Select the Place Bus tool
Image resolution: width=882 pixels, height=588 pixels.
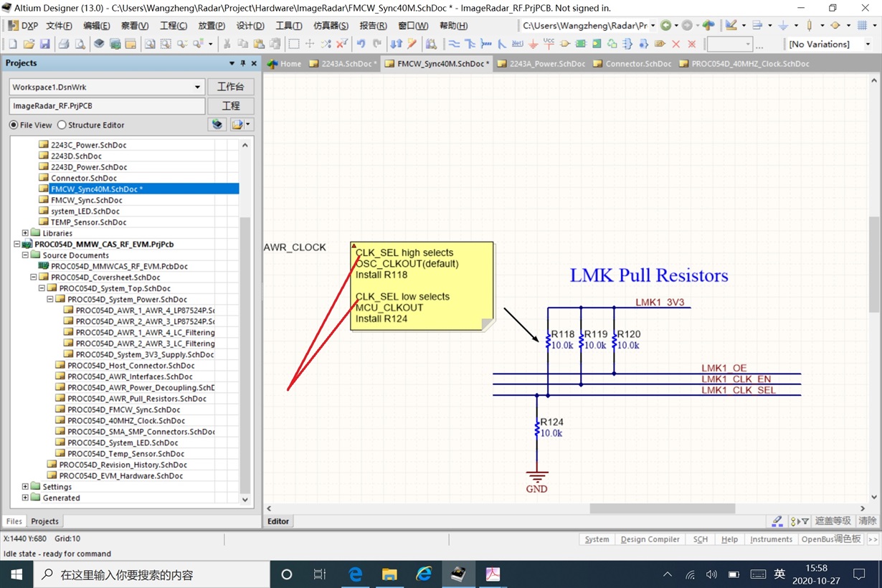(x=470, y=44)
